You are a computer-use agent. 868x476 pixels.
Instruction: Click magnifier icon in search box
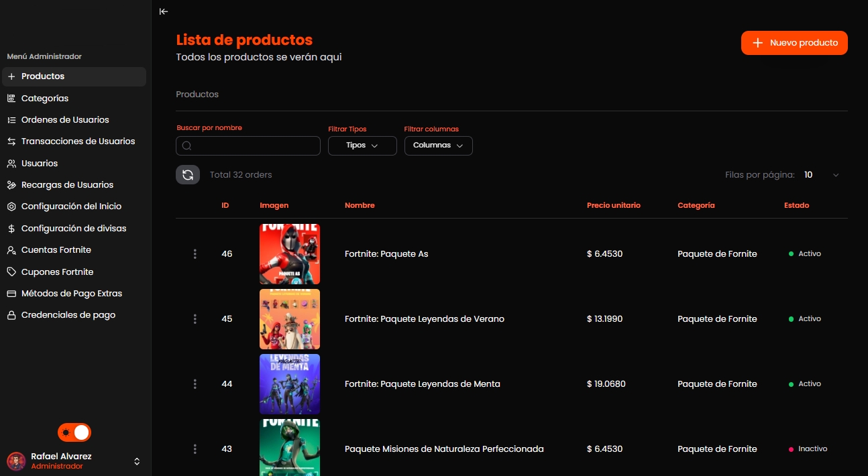(x=187, y=146)
